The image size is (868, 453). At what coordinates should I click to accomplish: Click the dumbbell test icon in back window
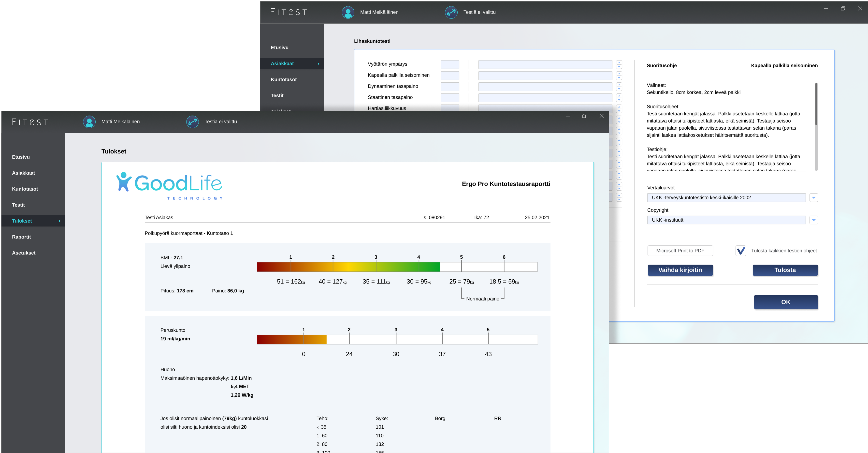451,13
